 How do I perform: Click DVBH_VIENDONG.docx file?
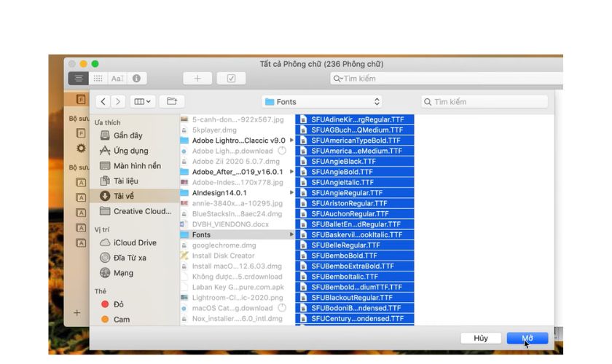237,224
